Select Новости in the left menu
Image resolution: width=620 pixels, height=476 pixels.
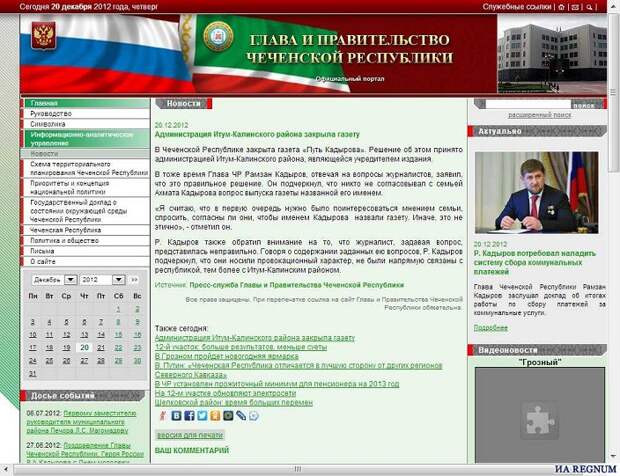coord(87,154)
